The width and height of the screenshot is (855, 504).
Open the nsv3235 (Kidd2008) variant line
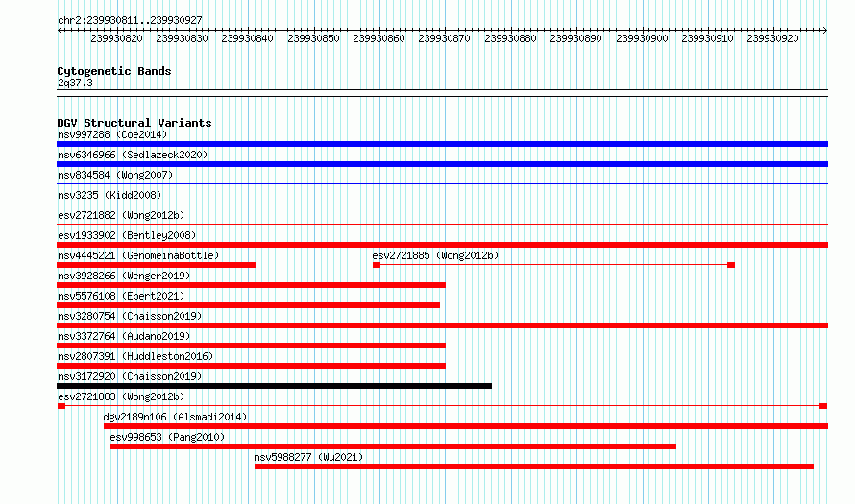(442, 204)
